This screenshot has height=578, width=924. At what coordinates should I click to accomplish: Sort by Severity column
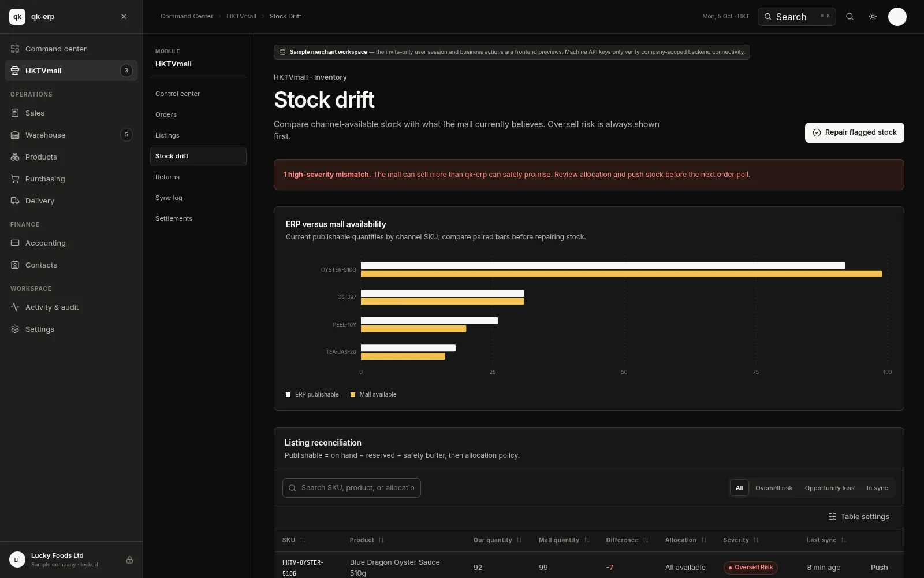[x=741, y=540]
